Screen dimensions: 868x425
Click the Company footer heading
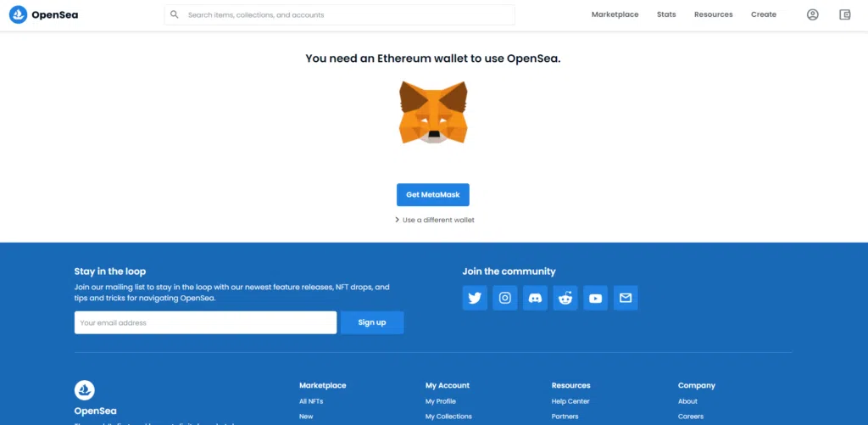point(697,385)
